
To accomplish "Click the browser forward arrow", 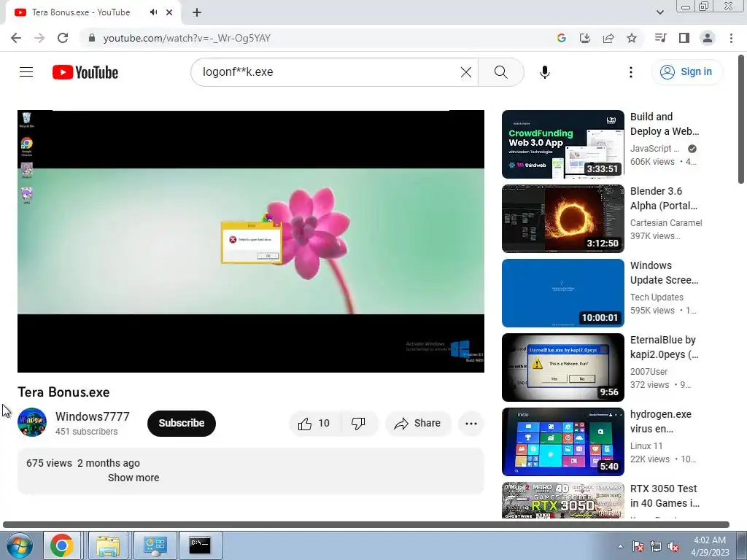I will [39, 38].
